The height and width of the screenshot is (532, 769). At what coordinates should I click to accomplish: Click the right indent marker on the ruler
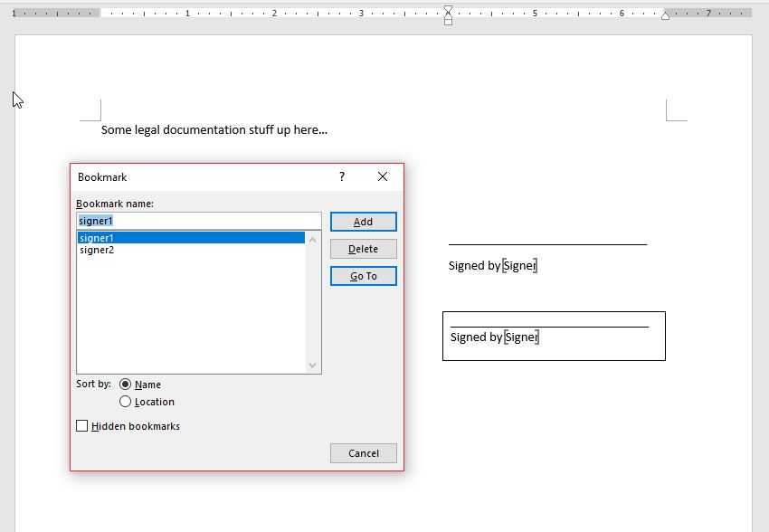(665, 15)
